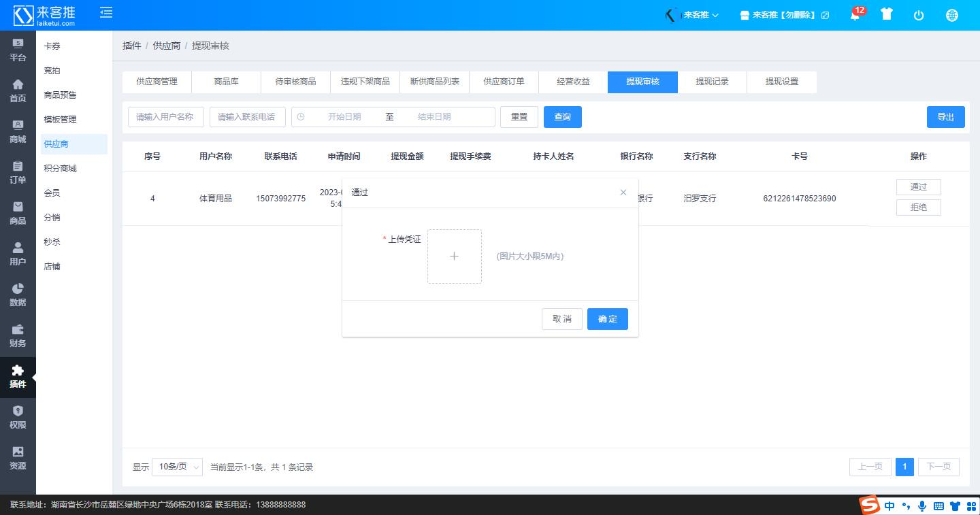Open 卡券 in the plugins submenu
This screenshot has height=515, width=980.
73,46
